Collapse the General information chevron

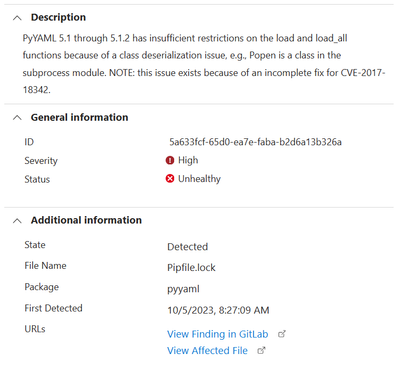tap(17, 118)
